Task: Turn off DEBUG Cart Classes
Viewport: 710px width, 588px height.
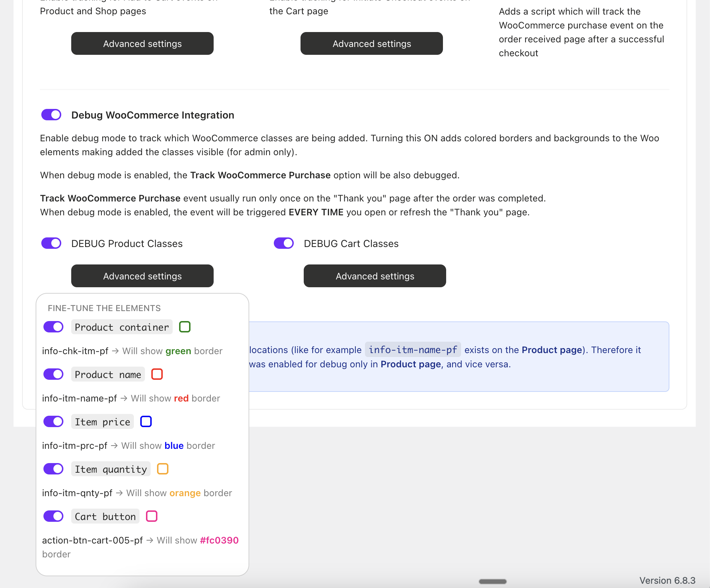Action: click(x=283, y=243)
